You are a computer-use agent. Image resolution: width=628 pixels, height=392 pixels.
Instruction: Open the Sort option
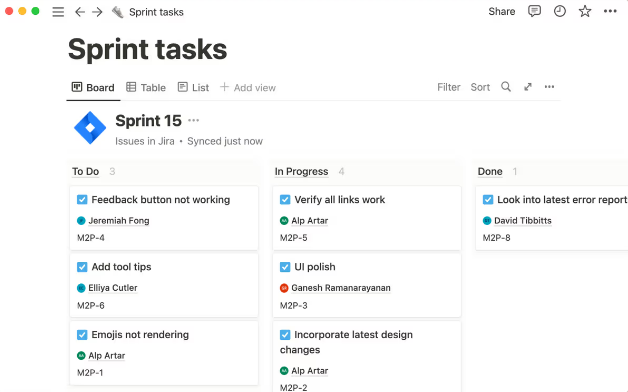(x=480, y=87)
